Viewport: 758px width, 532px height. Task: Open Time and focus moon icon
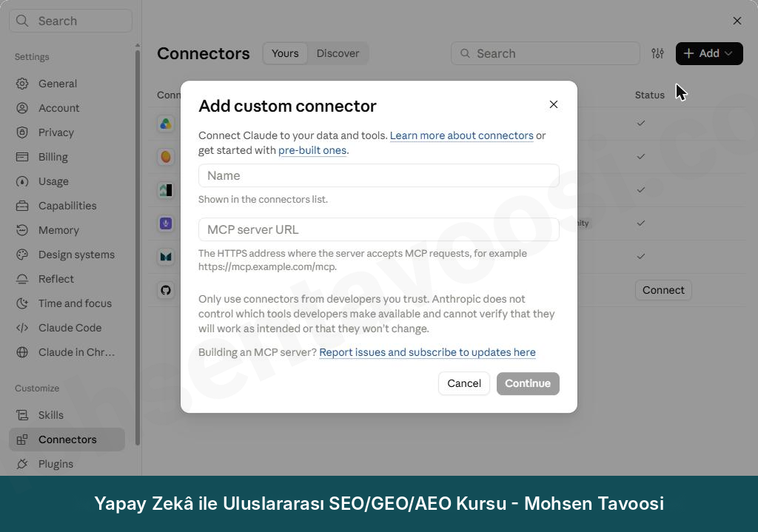point(22,303)
